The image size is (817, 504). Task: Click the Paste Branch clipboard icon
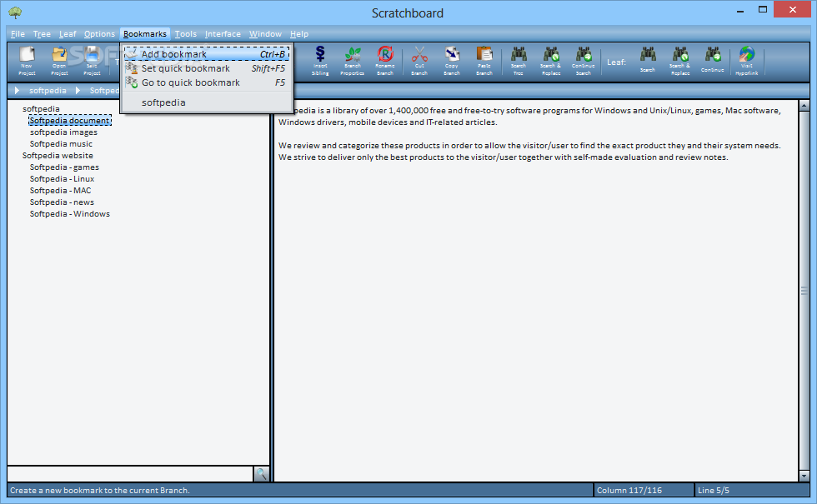click(484, 60)
